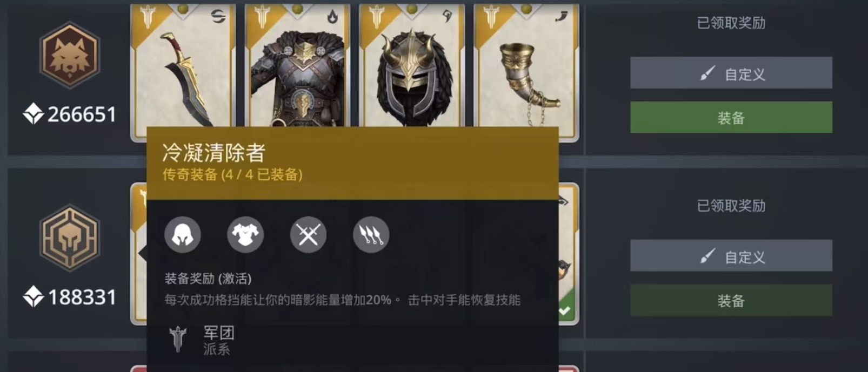Screen dimensions: 868x372
Task: Click the dimmed lower 装备 button
Action: (x=731, y=300)
